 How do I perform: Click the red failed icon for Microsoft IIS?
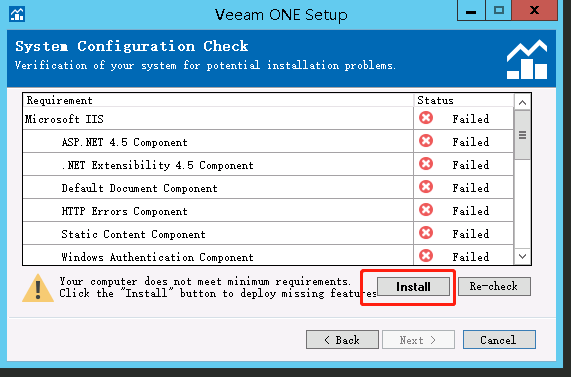click(426, 118)
